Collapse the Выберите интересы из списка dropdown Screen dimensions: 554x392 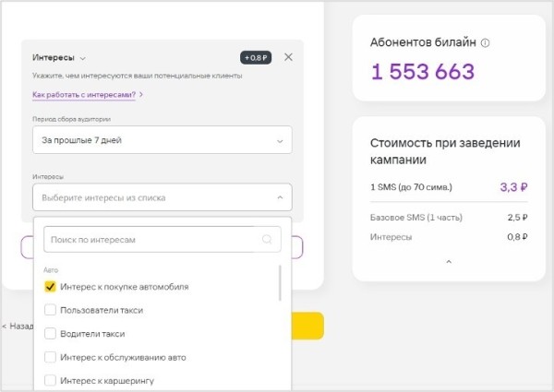point(279,197)
